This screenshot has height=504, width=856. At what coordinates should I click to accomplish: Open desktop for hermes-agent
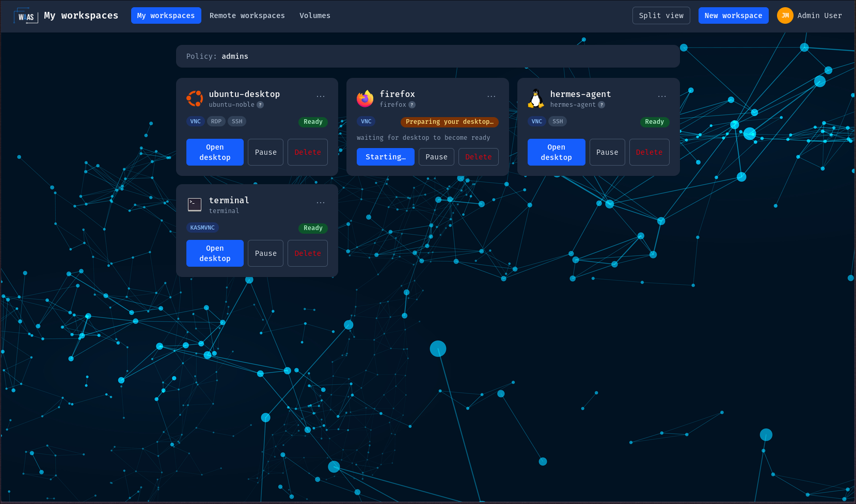(x=557, y=152)
